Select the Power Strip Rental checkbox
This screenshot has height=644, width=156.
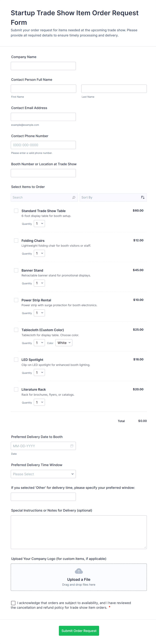16,300
